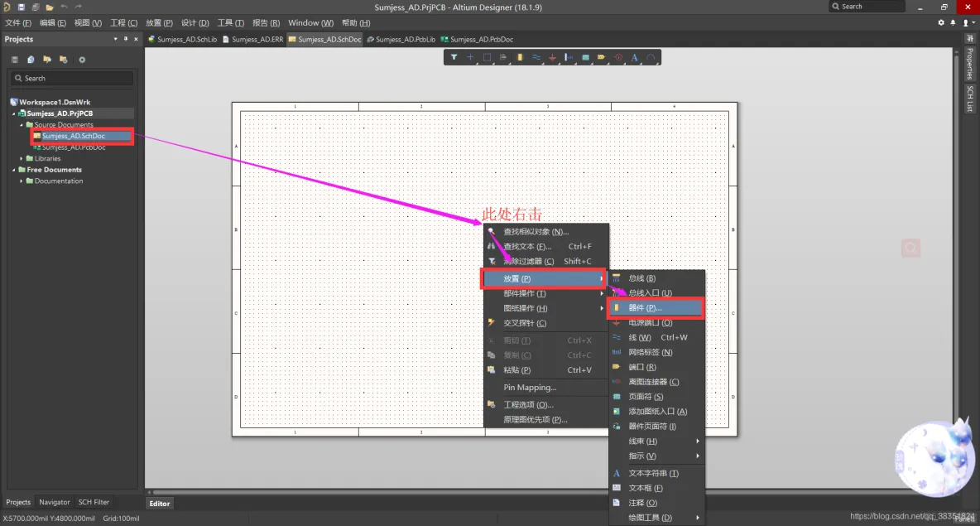Screen dimensions: 980x526
Task: Click the save icon in title bar
Action: [22, 7]
